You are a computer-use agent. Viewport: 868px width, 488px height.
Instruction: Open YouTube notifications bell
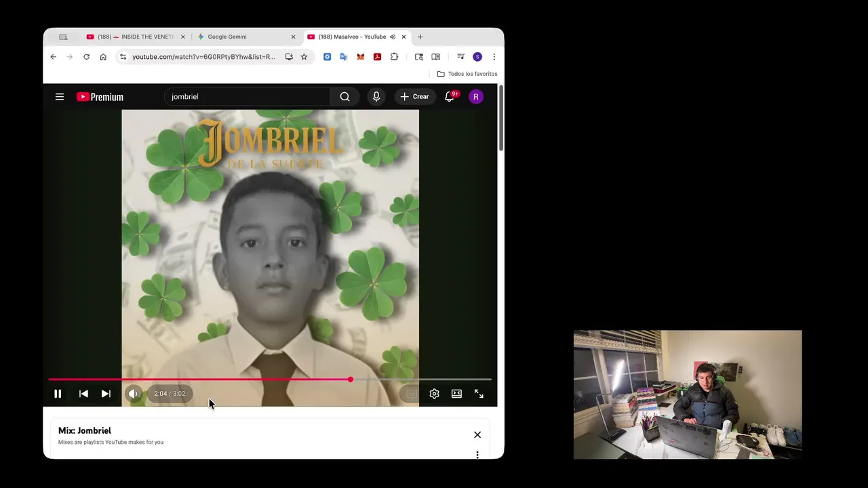pyautogui.click(x=450, y=97)
